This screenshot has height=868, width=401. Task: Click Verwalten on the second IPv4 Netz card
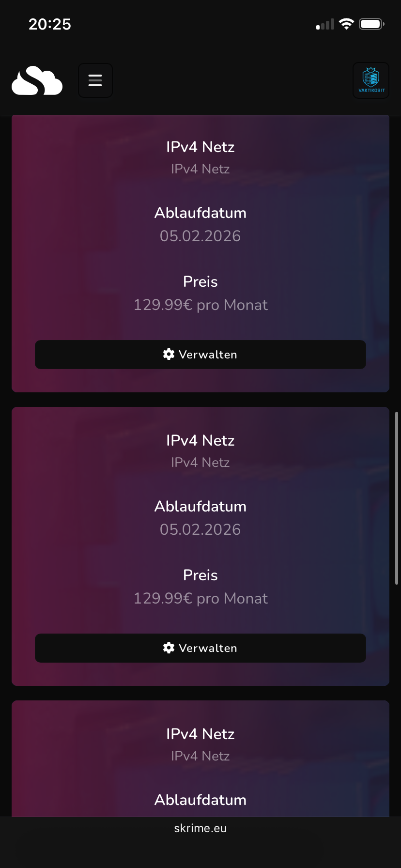pos(200,648)
